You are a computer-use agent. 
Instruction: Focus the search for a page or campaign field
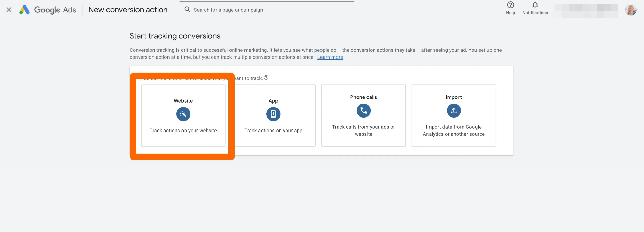pyautogui.click(x=267, y=10)
